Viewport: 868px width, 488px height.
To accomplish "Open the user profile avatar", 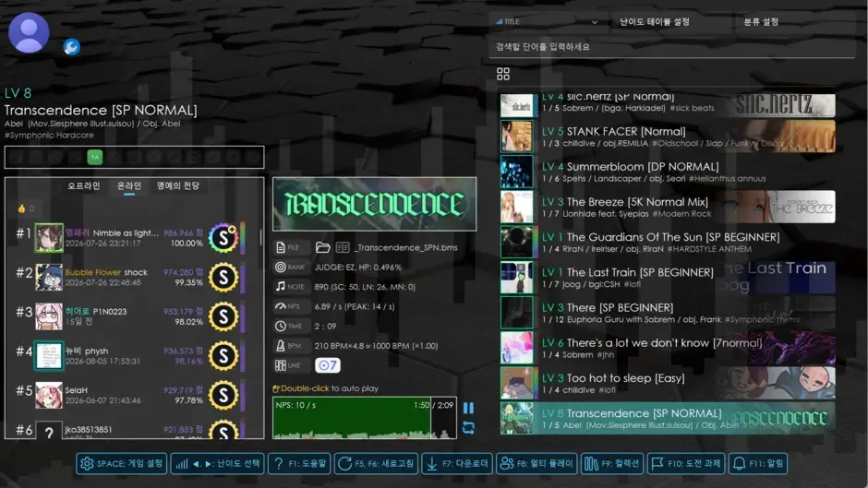I will click(29, 32).
